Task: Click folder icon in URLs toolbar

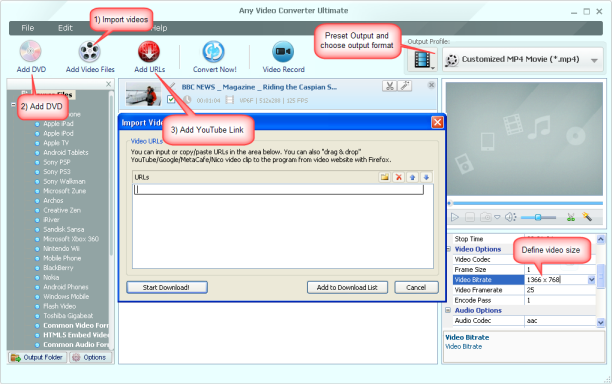Action: coord(384,177)
